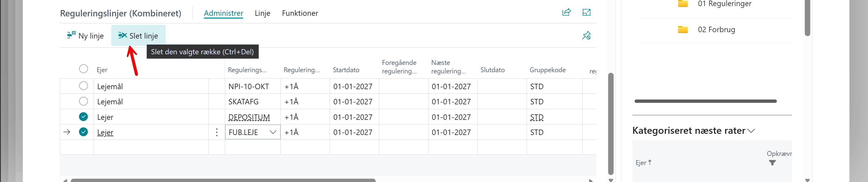Click the Lejer link in the last row
868x182 pixels.
tap(105, 132)
